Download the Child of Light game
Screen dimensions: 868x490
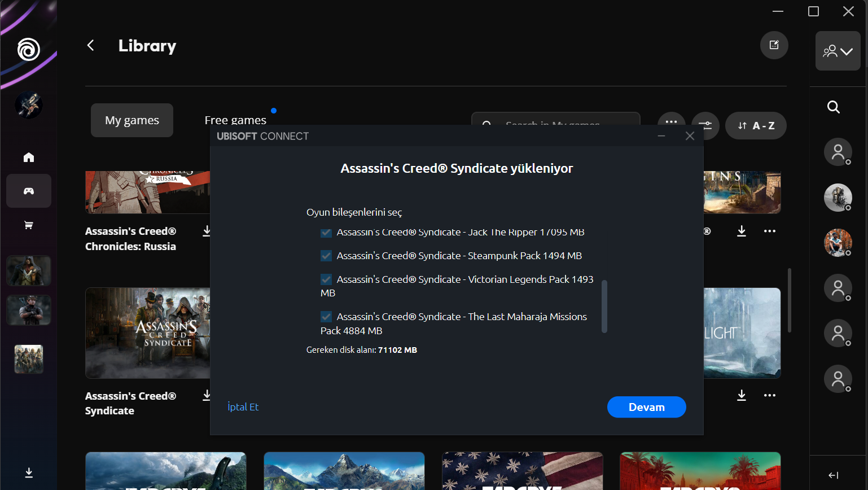(742, 395)
